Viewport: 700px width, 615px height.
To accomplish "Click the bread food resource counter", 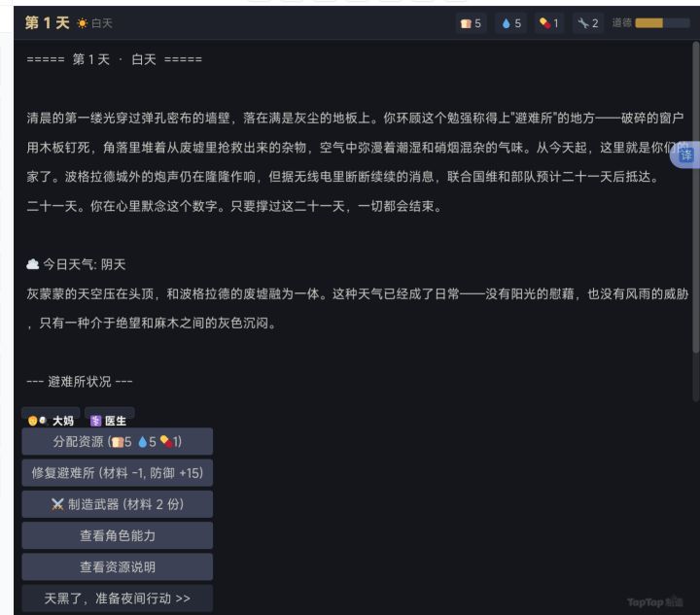I will click(x=471, y=23).
